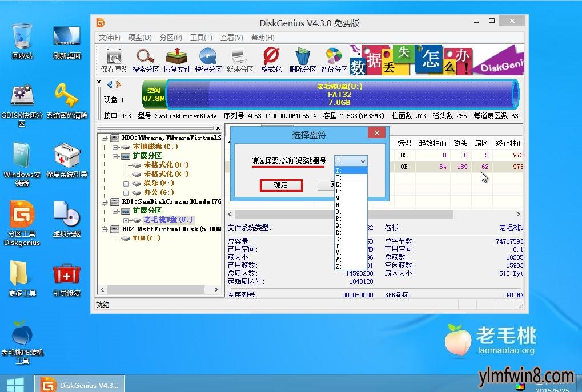Screen dimensions: 582x392
Task: Click the blue 老毛桃U盘 FAT32 partition bar
Action: point(339,94)
